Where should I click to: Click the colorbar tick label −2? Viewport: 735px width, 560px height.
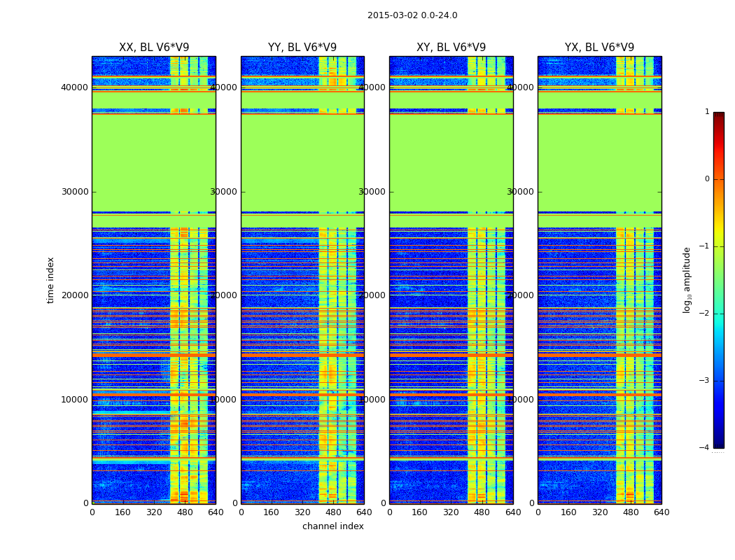[704, 314]
